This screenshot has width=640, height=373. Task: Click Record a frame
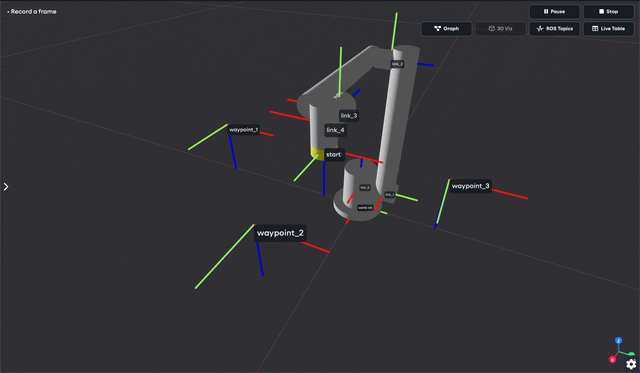click(32, 11)
